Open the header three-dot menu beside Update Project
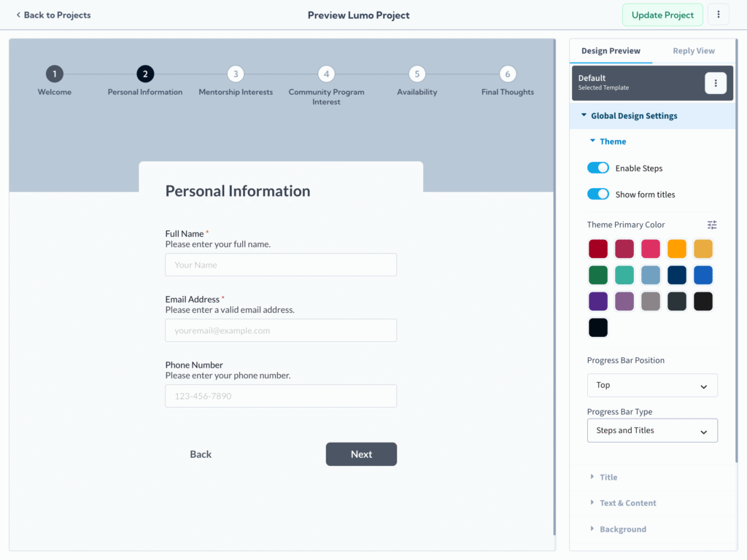This screenshot has width=747, height=560. click(719, 15)
